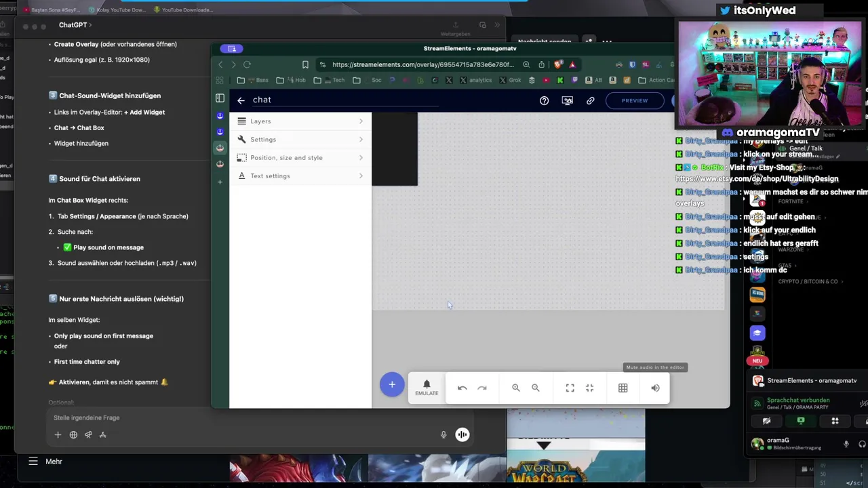
Task: Open the ChatGPT model selector dropdown
Action: [x=75, y=25]
